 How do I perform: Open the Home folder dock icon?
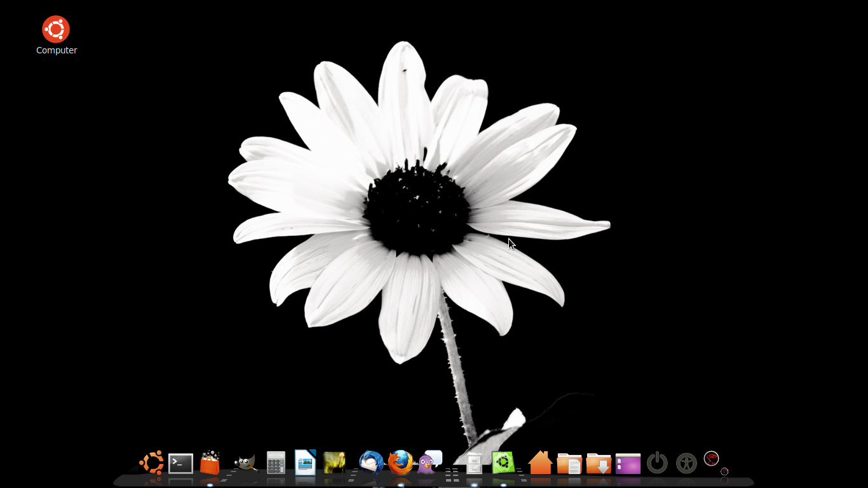pyautogui.click(x=540, y=463)
